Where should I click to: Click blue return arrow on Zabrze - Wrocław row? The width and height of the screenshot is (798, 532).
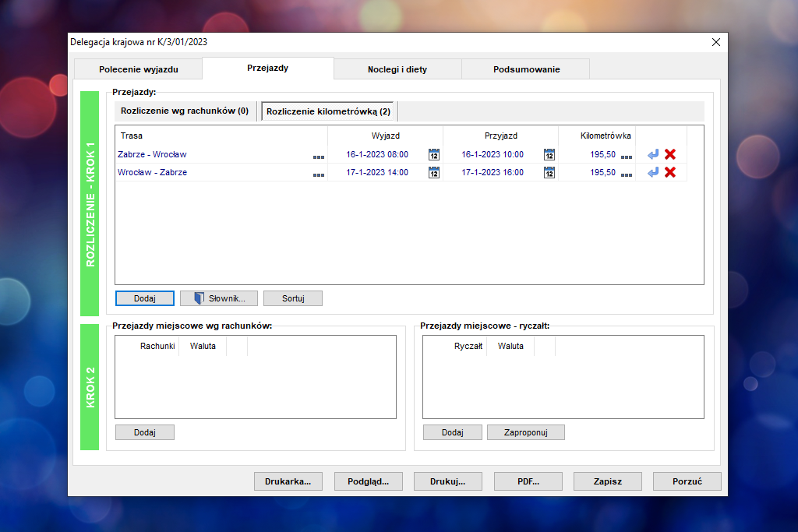click(653, 154)
